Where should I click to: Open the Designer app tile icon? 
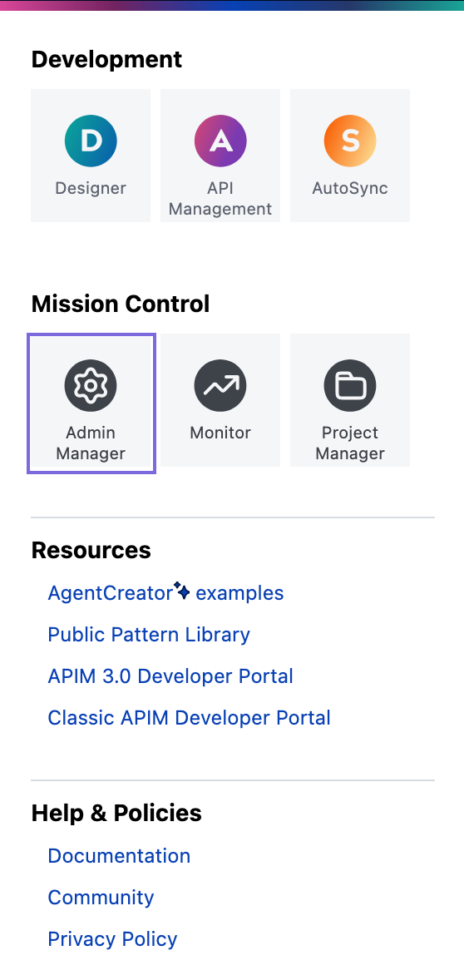tap(91, 141)
